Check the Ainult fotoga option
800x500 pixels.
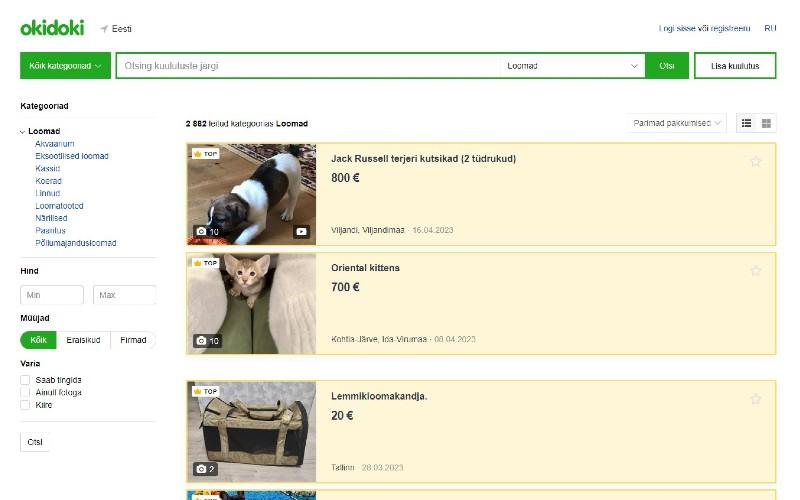coord(25,393)
